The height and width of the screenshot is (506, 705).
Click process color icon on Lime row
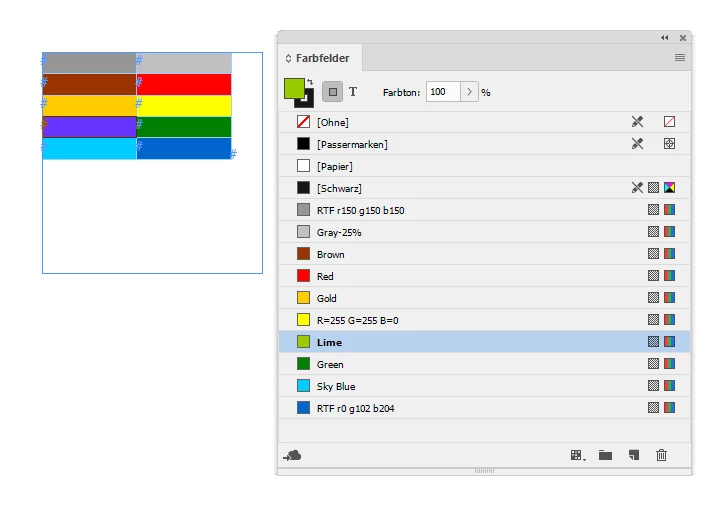653,342
